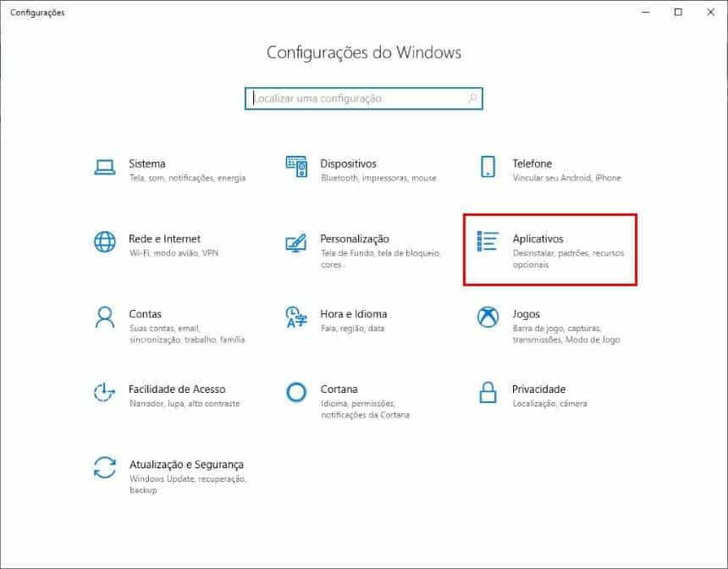728x569 pixels.
Task: Click the Cortana circle icon
Action: pyautogui.click(x=296, y=393)
